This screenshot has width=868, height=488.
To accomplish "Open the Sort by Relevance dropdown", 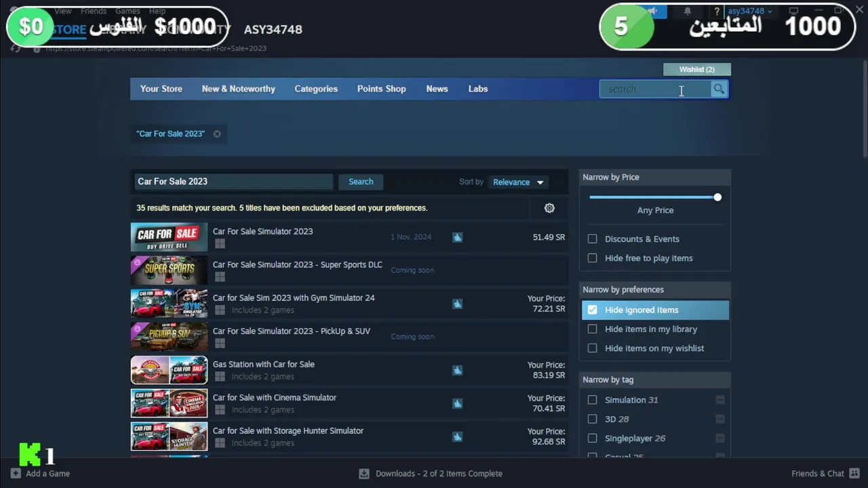I will tap(518, 182).
